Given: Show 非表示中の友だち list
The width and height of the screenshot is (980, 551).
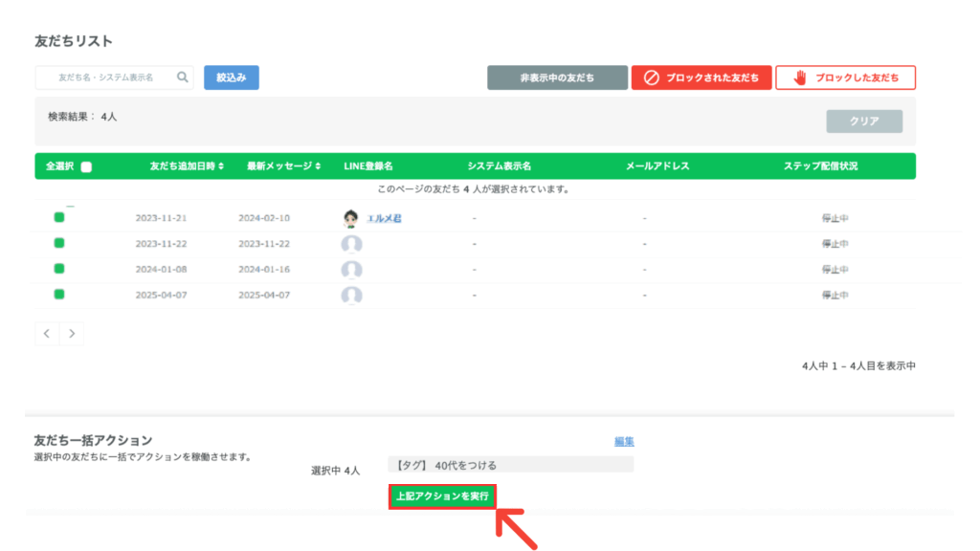Looking at the screenshot, I should [x=557, y=77].
